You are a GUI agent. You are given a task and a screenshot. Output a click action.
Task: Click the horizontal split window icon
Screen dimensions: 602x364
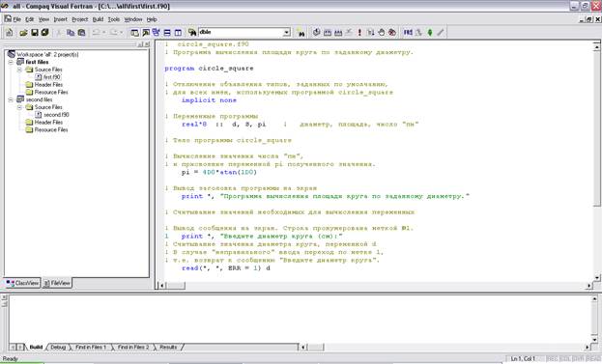pyautogui.click(x=167, y=33)
